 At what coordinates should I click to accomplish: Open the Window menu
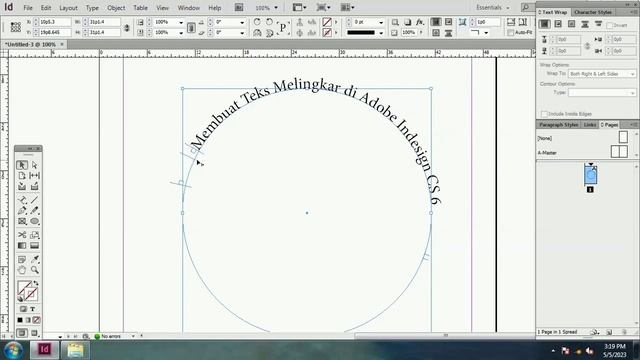point(189,8)
